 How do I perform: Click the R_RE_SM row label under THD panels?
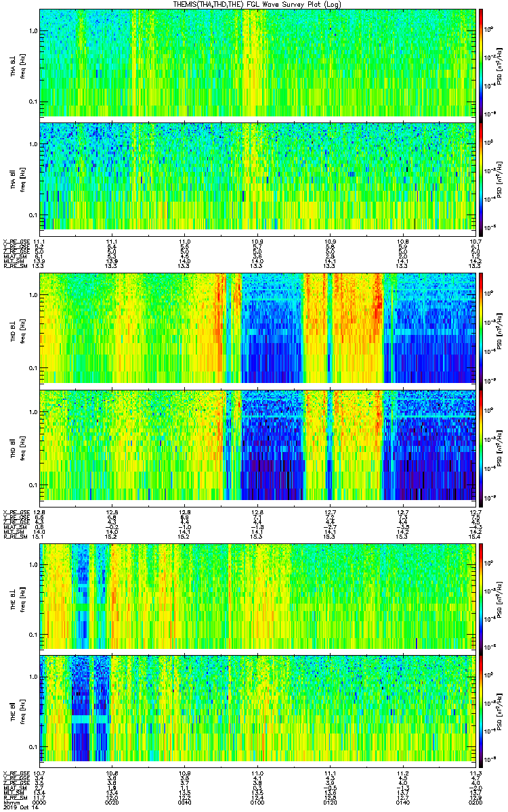pos(15,535)
